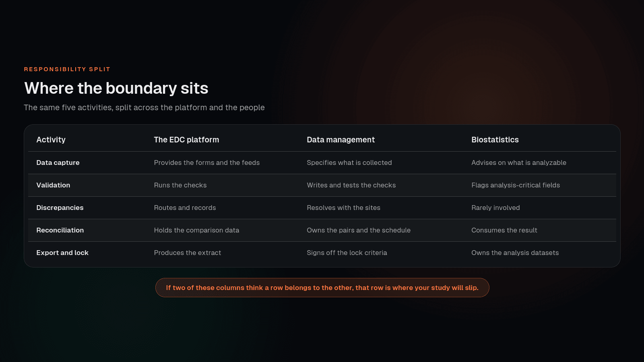This screenshot has width=644, height=362.
Task: Click the subtitle about the same five activities
Action: click(144, 107)
